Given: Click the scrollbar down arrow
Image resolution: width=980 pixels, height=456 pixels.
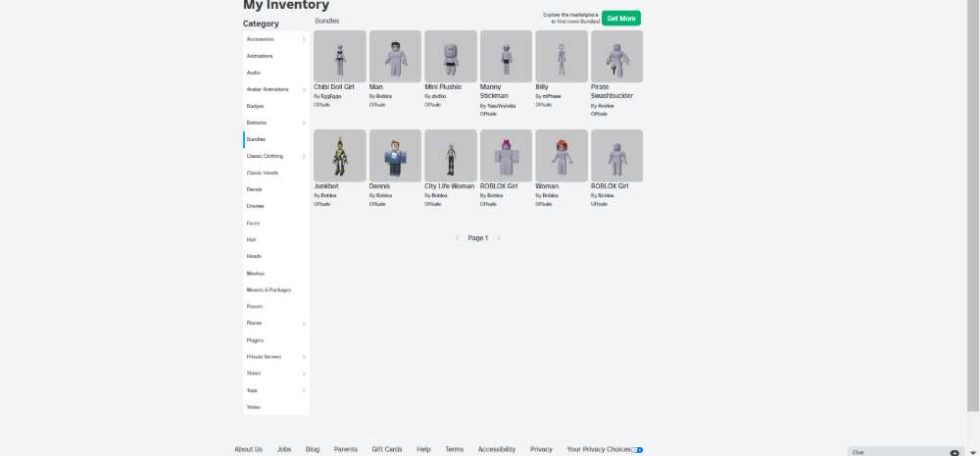Looking at the screenshot, I should [x=973, y=452].
